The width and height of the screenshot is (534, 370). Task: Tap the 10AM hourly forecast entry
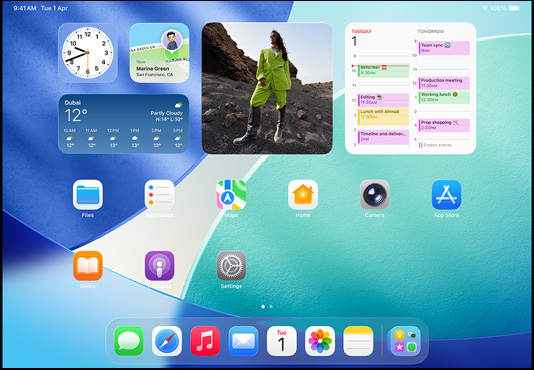click(69, 138)
